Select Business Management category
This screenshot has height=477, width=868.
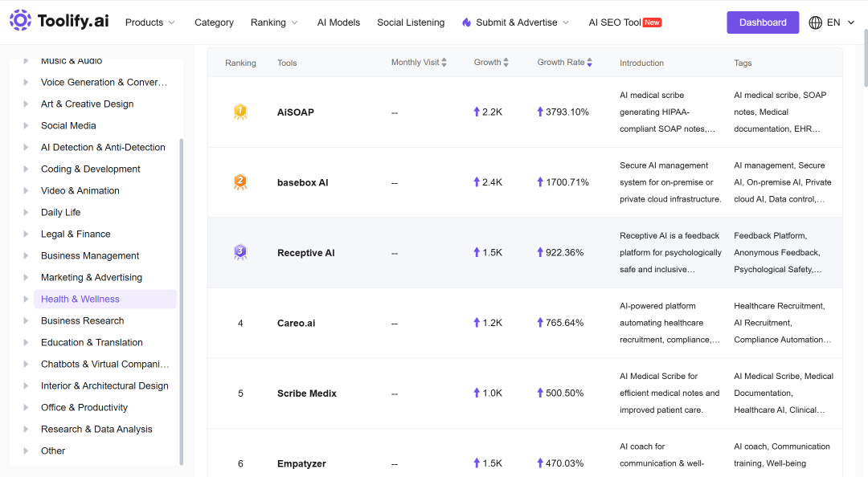[x=90, y=255]
